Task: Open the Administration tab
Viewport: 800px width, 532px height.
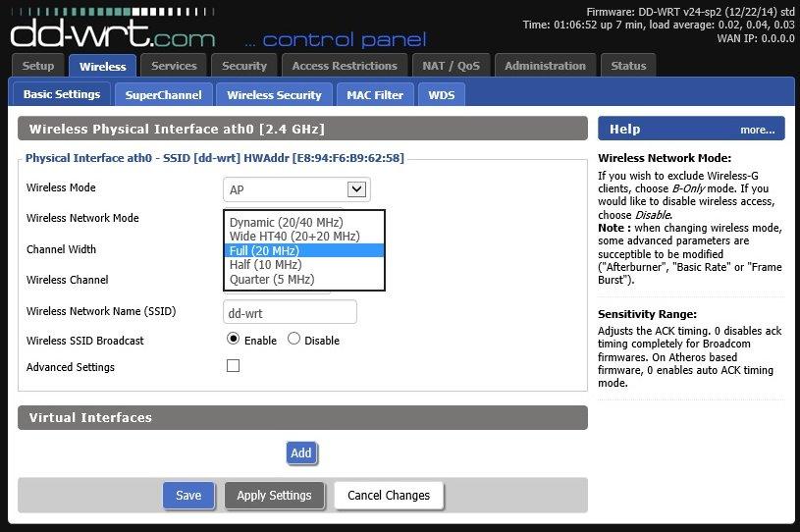Action: [545, 66]
